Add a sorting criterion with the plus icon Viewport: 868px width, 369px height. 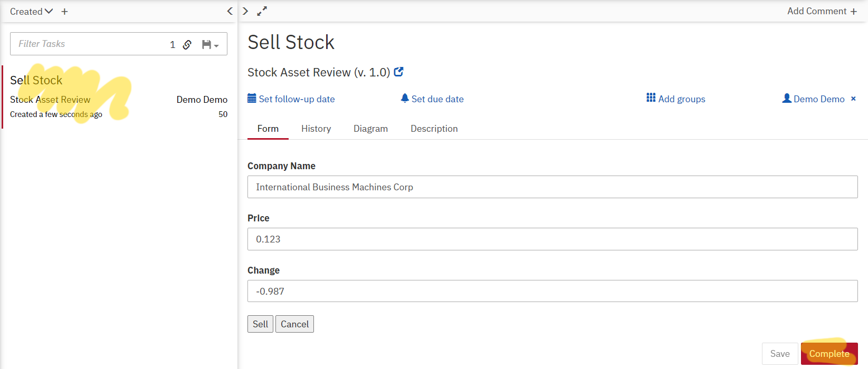[x=64, y=12]
